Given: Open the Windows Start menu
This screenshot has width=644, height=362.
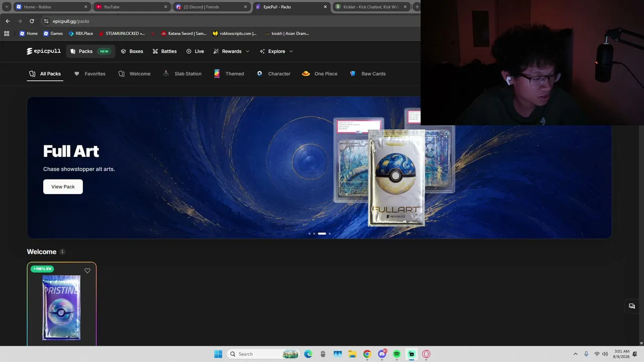Looking at the screenshot, I should pos(218,354).
